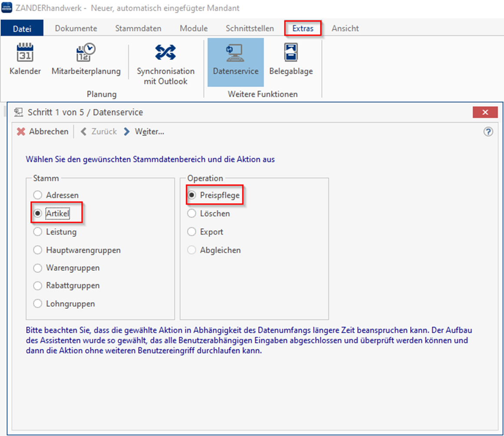This screenshot has width=504, height=436.
Task: Select Hauptwarengruppen as Stamm
Action: pyautogui.click(x=38, y=250)
